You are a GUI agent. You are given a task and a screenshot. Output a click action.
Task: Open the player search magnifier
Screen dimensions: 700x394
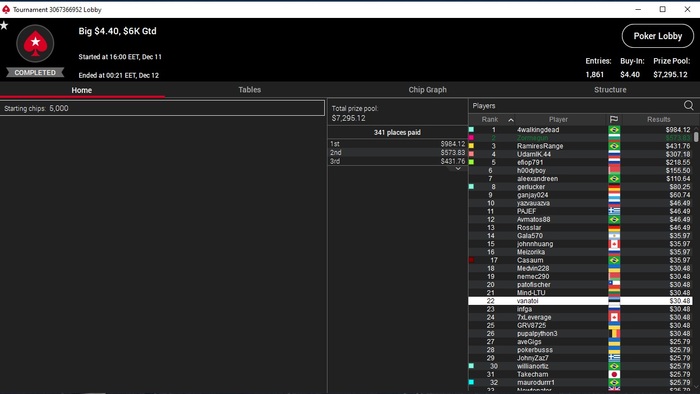[x=688, y=105]
